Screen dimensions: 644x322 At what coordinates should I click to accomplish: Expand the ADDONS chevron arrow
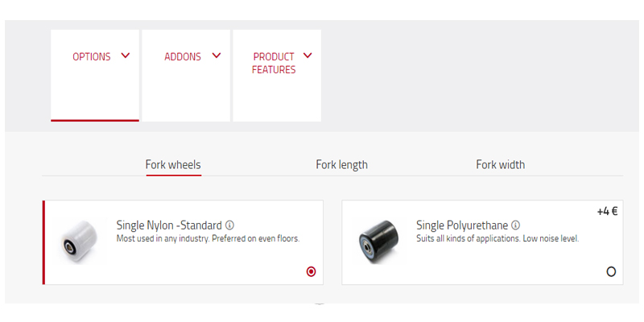(216, 56)
